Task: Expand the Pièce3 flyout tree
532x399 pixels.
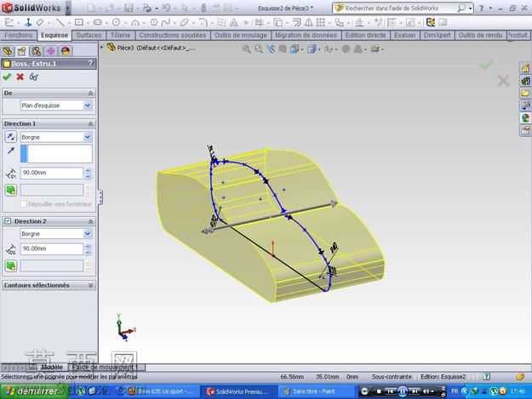Action: (102, 47)
